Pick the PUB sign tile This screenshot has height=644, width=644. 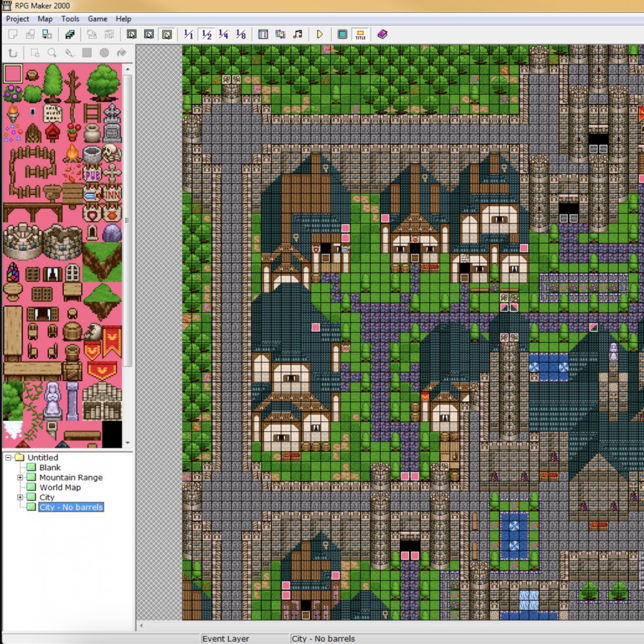[x=92, y=175]
